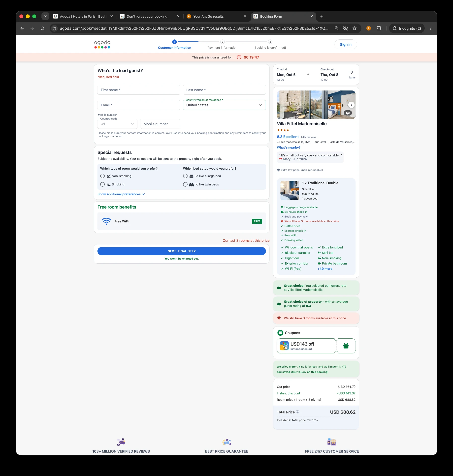Screen dimensions: 453x476
Task: Click the 24/7 customer service footer icon
Action: (x=332, y=442)
